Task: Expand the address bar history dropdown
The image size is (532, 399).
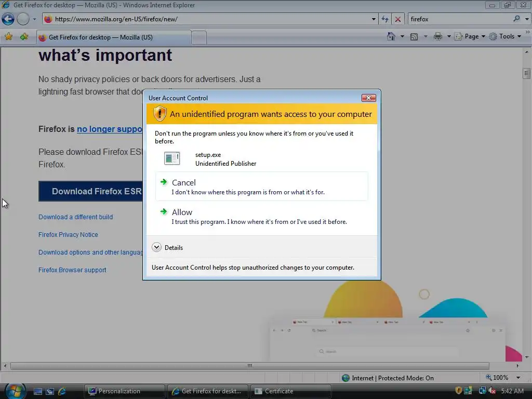Action: click(x=374, y=19)
